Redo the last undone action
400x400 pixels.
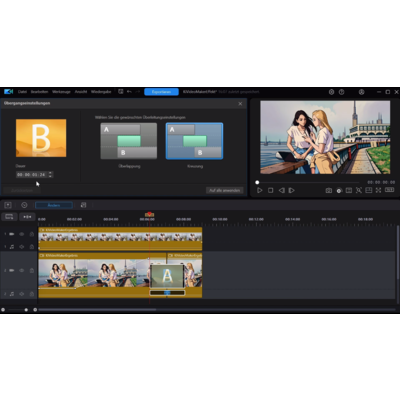click(138, 92)
